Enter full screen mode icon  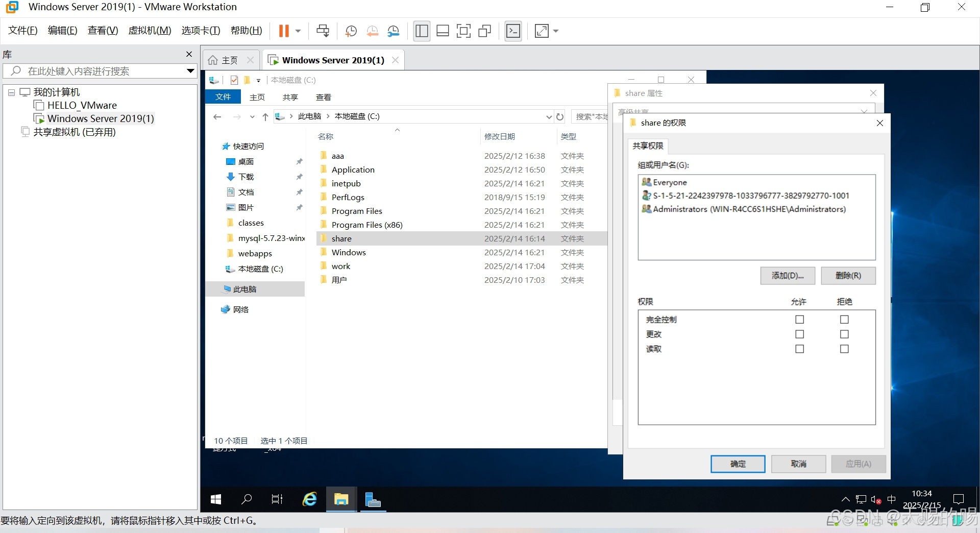pos(463,31)
